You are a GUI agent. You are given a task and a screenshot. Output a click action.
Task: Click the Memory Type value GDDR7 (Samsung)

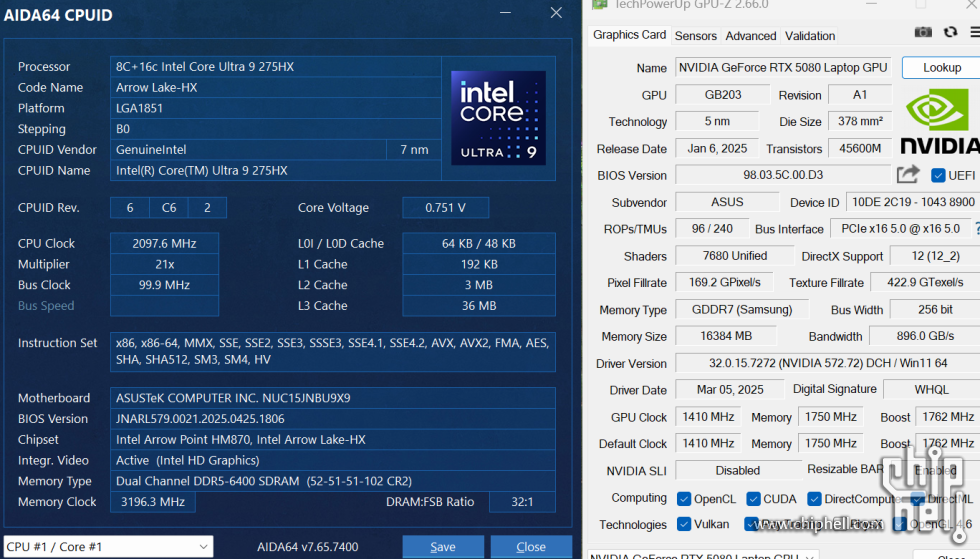[x=742, y=310]
